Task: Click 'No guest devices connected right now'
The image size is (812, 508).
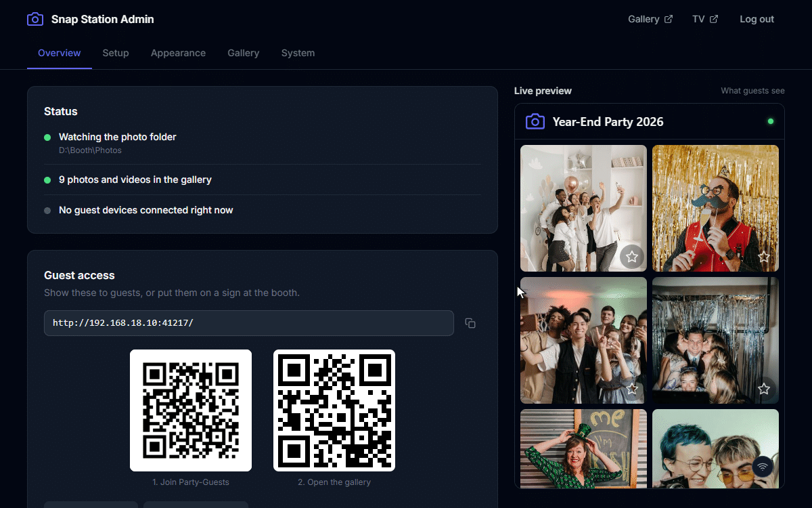Action: point(146,210)
